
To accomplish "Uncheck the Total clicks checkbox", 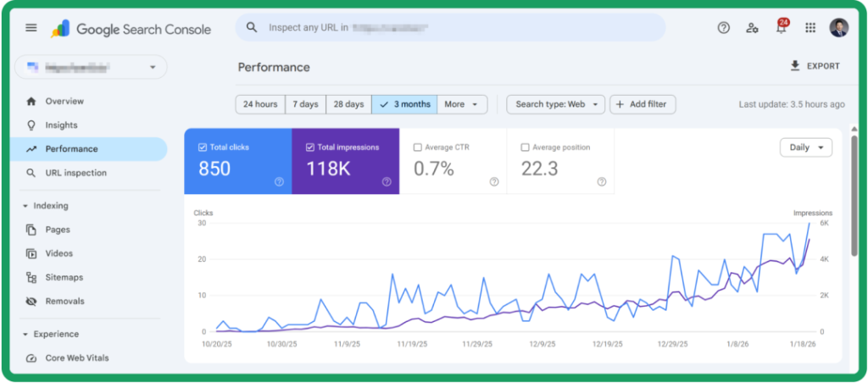I will [203, 147].
